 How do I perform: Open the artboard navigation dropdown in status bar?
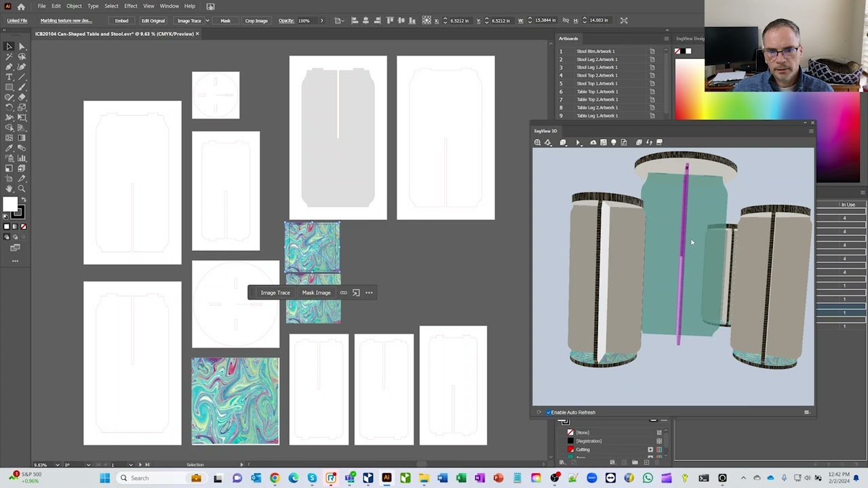tap(131, 465)
